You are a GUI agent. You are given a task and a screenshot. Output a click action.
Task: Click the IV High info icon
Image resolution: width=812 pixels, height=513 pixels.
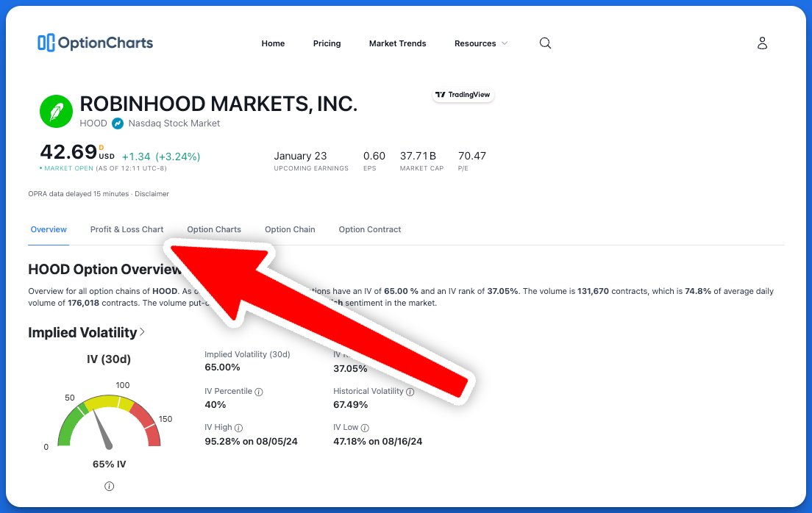tap(239, 428)
